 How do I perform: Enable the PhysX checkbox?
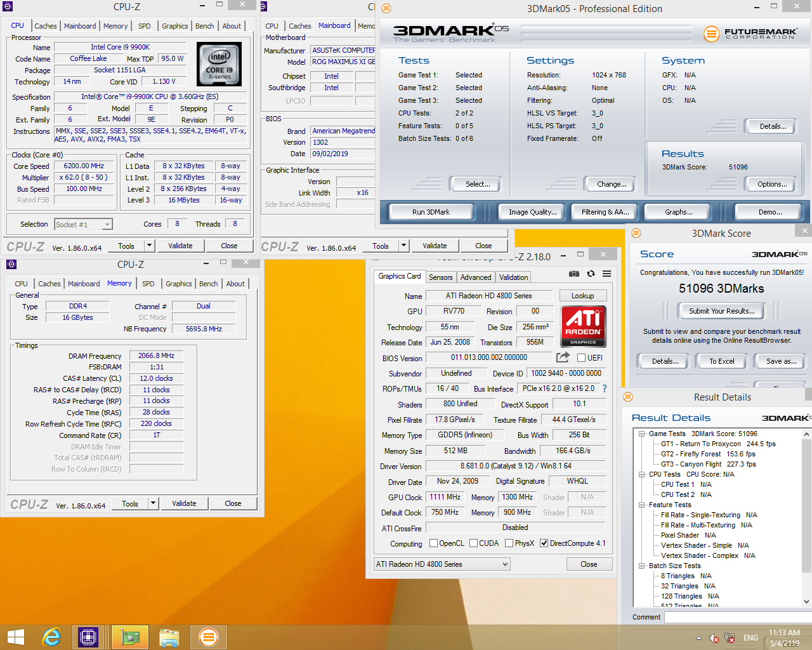tap(509, 543)
